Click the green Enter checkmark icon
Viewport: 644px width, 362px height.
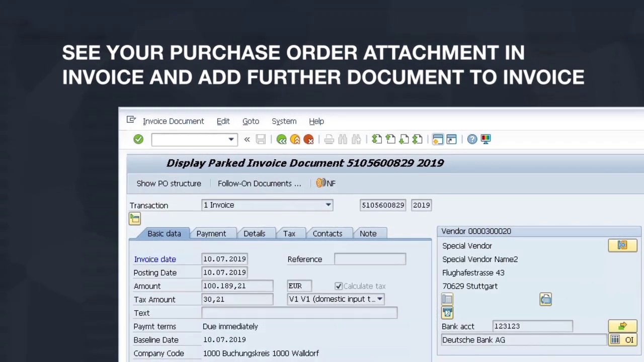138,139
